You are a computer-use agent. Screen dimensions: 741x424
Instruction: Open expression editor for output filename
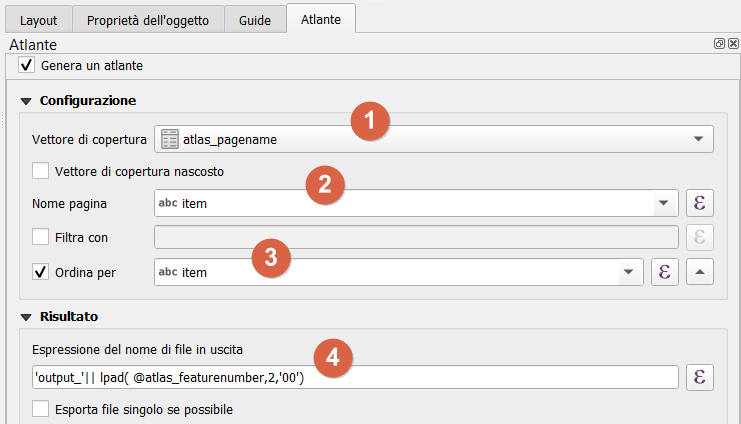701,377
